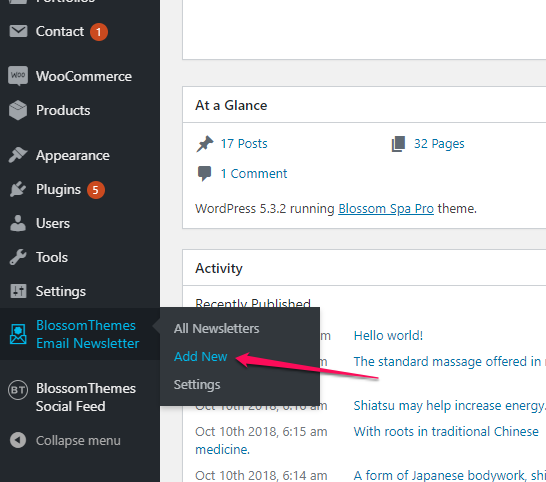This screenshot has height=482, width=546.
Task: View the 1 Comment link
Action: [x=254, y=173]
